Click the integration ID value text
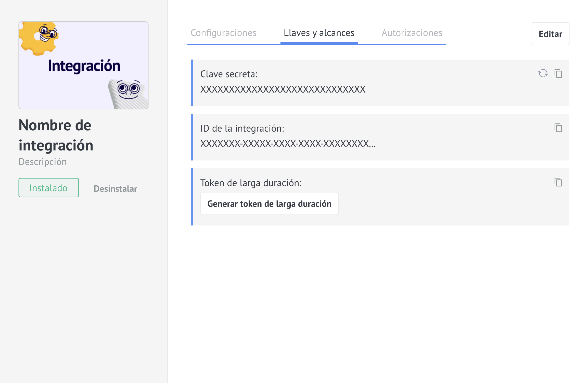Screen dimensions: 588x383 tap(288, 144)
